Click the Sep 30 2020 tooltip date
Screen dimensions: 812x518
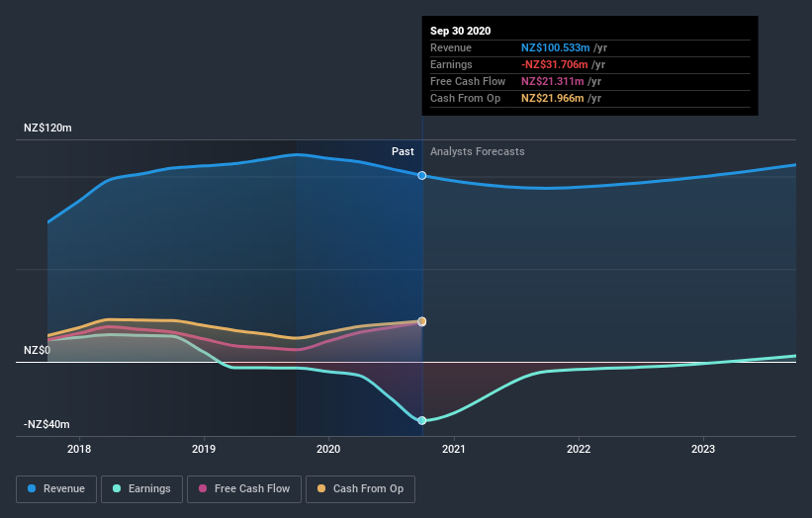(460, 31)
